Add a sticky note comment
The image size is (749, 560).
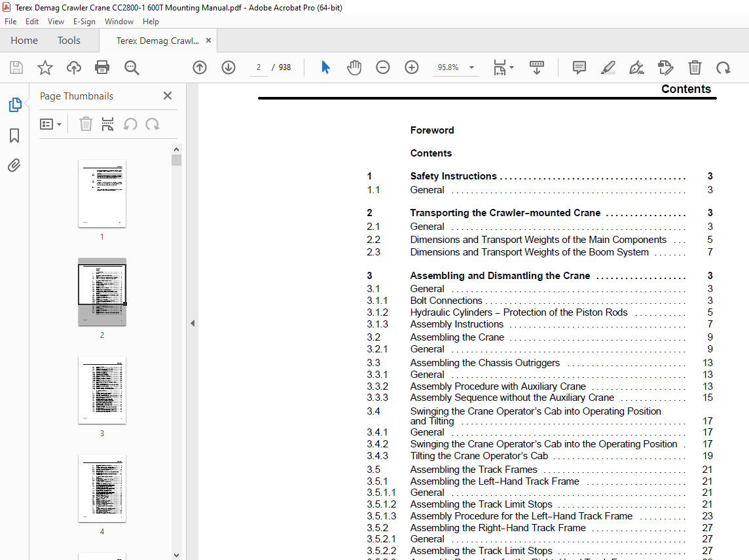click(579, 67)
